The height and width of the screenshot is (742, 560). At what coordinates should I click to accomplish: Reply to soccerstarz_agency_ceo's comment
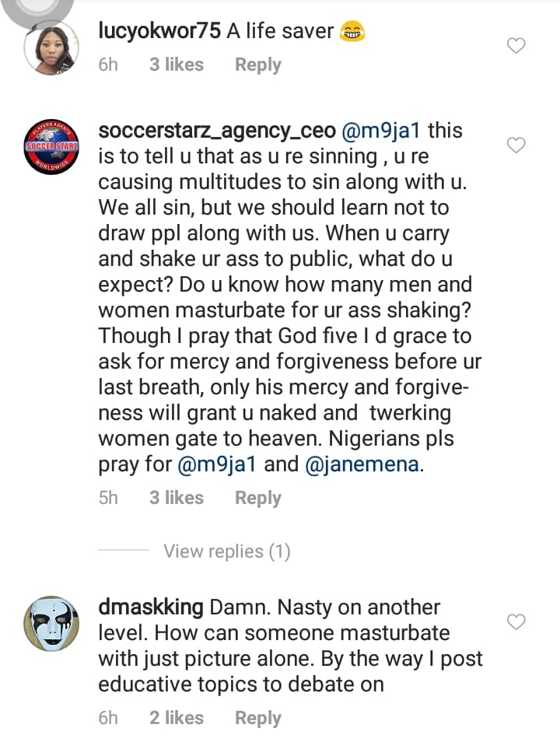(257, 498)
